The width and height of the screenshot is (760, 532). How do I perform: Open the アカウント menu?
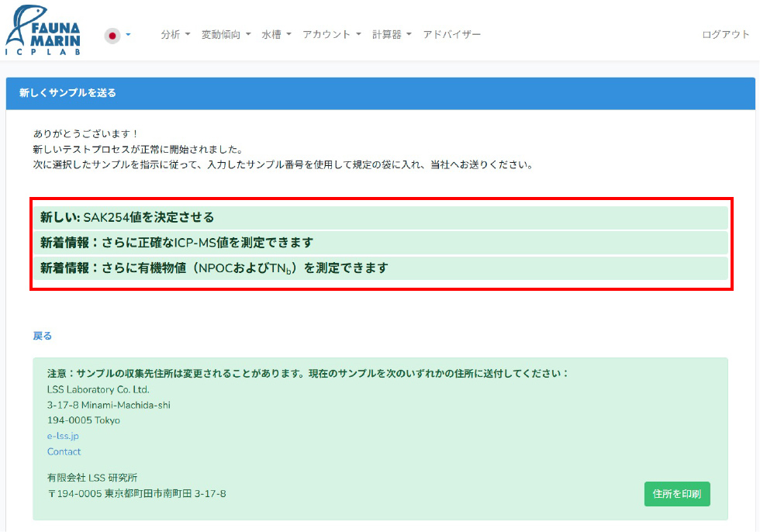[x=331, y=35]
